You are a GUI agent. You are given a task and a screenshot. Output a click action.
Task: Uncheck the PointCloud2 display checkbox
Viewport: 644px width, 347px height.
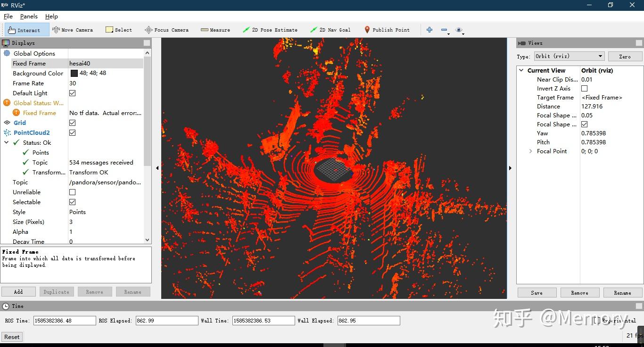[x=73, y=133]
